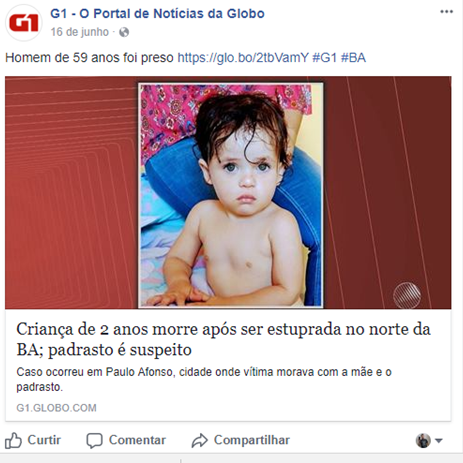This screenshot has width=463, height=463.
Task: Open the #BA hashtag
Action: coord(353,58)
